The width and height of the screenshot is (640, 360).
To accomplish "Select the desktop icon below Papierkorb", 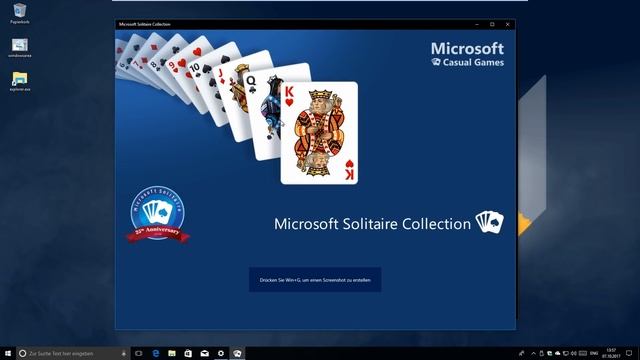I will (20, 48).
